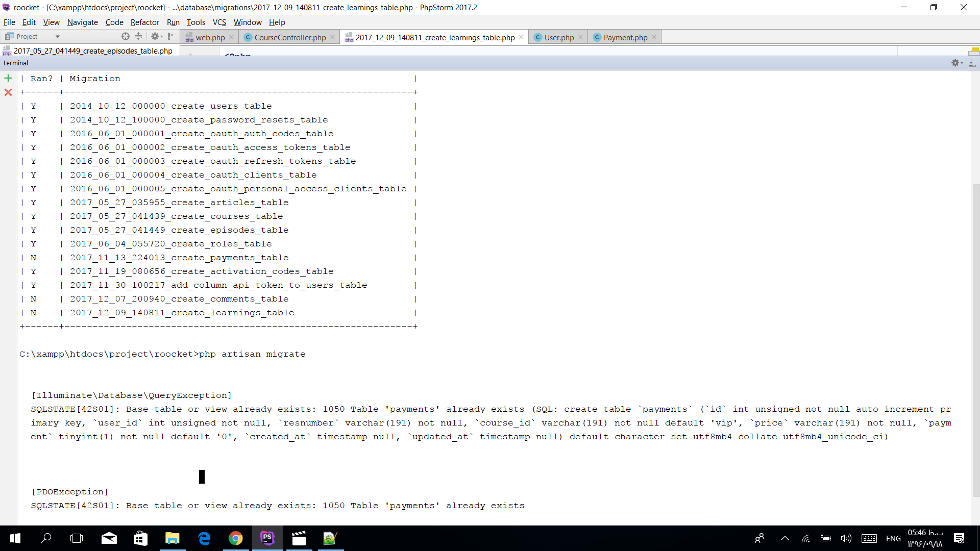The height and width of the screenshot is (551, 980).
Task: Open Project panel gear settings dropdown
Action: (x=156, y=36)
